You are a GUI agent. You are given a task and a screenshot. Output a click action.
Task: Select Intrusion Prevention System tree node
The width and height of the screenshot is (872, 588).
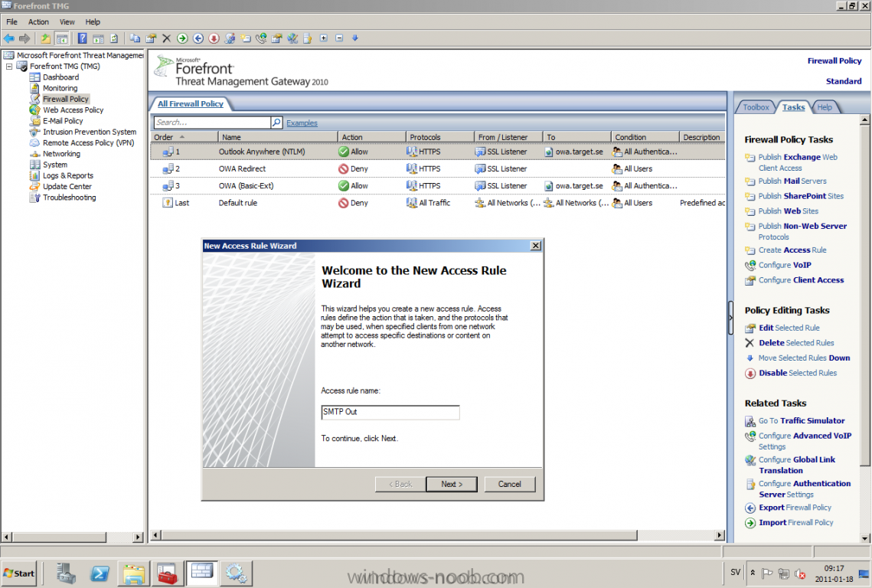pos(90,132)
